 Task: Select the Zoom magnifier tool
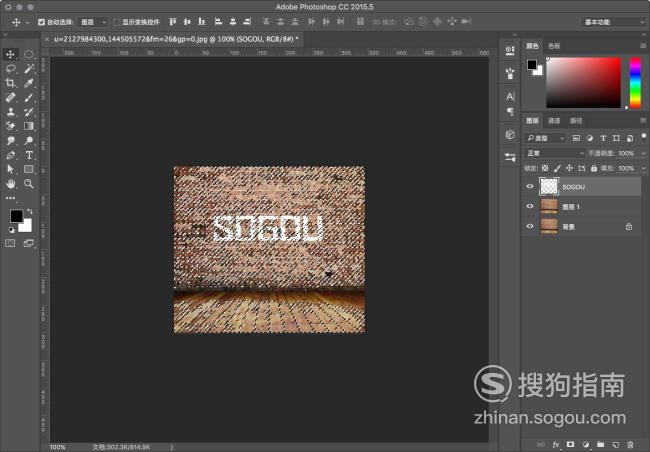coord(29,183)
